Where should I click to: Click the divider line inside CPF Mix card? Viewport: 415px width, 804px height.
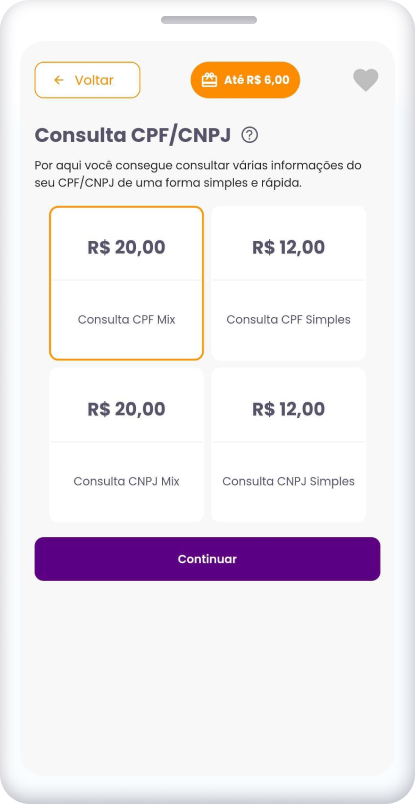pyautogui.click(x=127, y=280)
